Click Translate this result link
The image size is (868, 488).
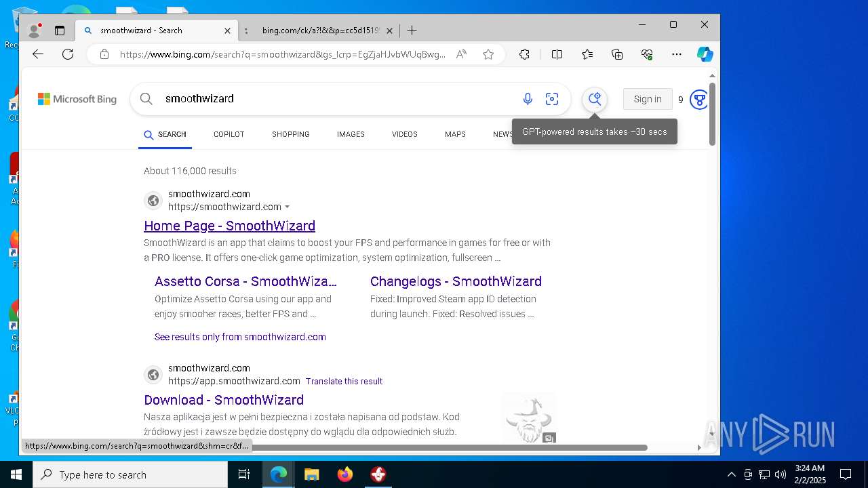tap(344, 381)
